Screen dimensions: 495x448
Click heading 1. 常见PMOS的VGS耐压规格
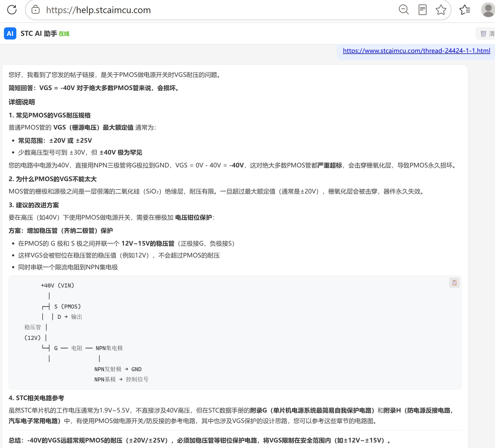pos(49,115)
